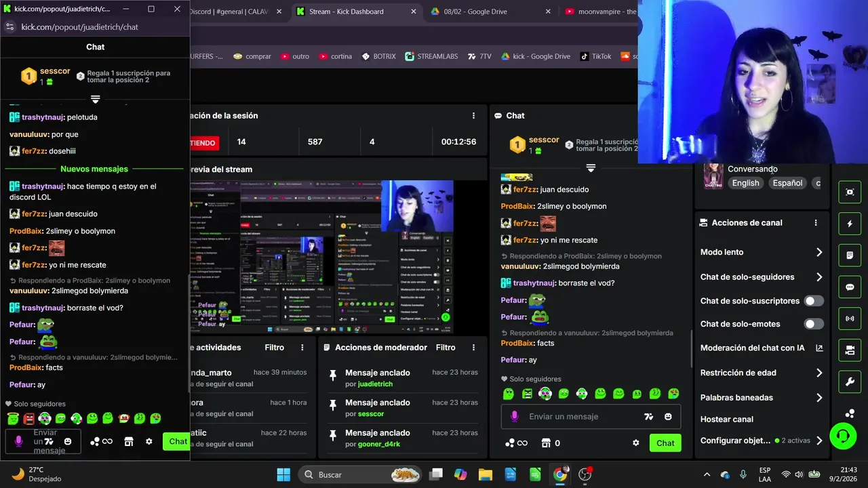
Task: Open 7TV emote menu in popout chat input
Action: coord(49,441)
